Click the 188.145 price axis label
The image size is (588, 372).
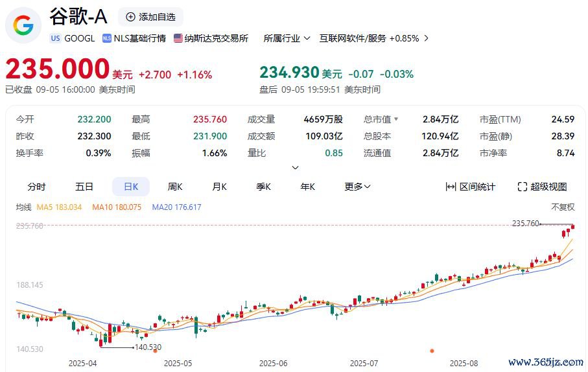(30, 285)
